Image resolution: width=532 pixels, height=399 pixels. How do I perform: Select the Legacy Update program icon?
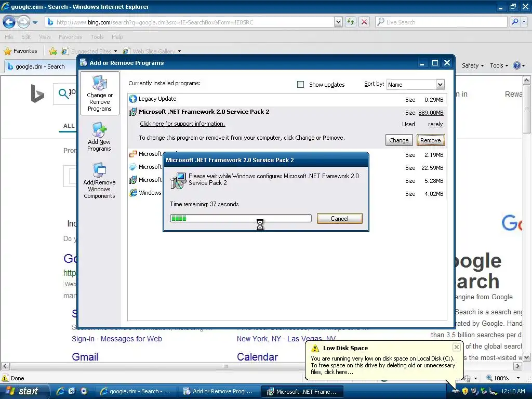click(x=132, y=99)
